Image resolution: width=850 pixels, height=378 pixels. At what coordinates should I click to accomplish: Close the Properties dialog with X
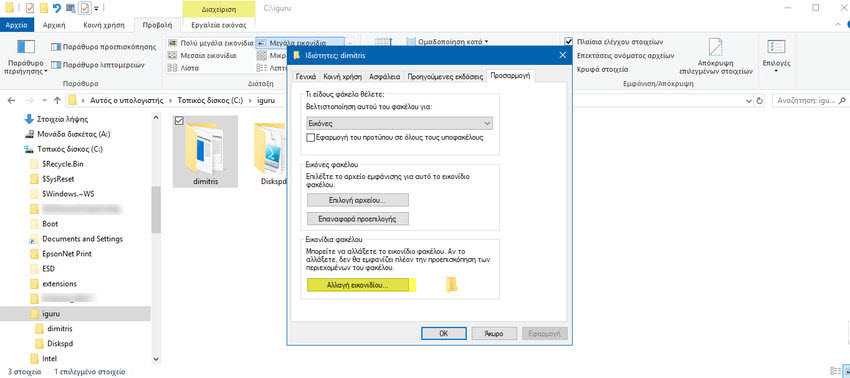point(562,55)
